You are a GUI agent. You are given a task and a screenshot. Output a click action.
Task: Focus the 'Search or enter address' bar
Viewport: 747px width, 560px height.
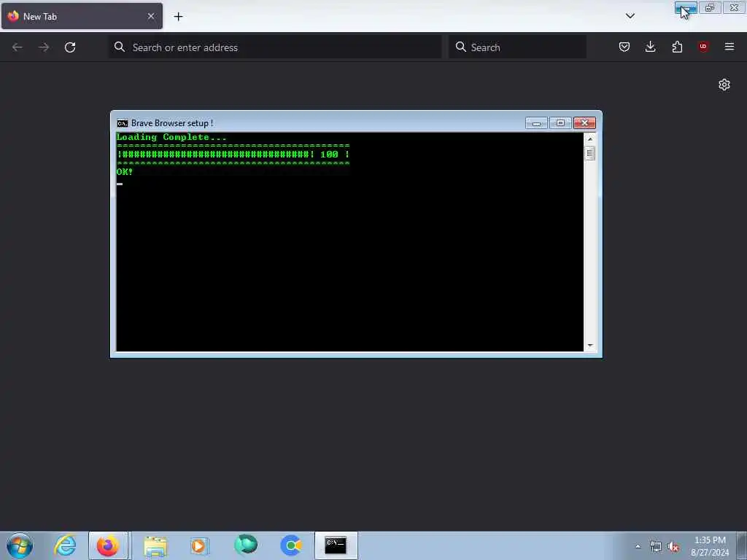tap(275, 47)
